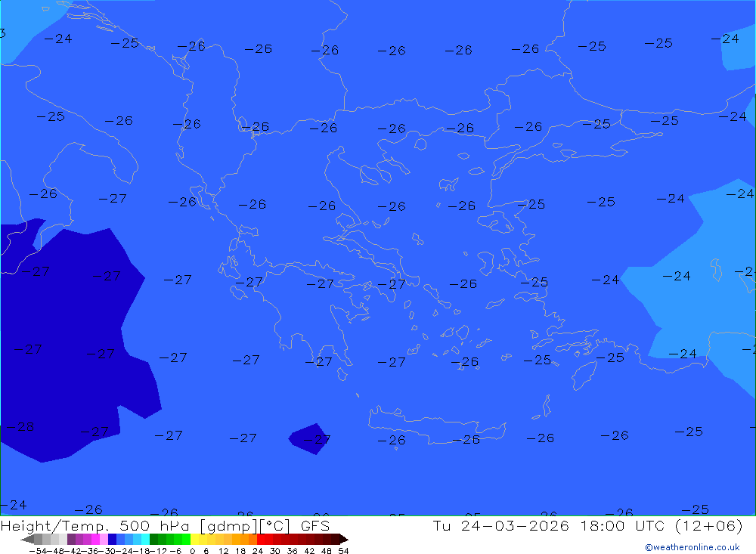756x554 pixels.
Task: Pick the bright red 24 legend swatch
Action: click(x=261, y=539)
